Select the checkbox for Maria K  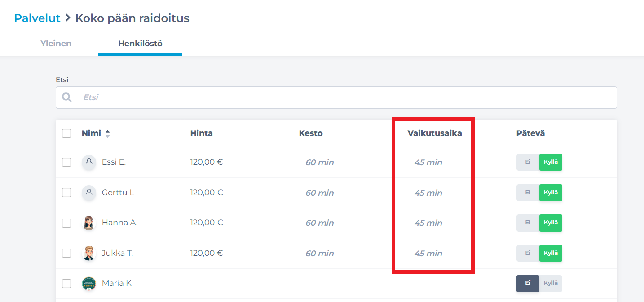(66, 284)
